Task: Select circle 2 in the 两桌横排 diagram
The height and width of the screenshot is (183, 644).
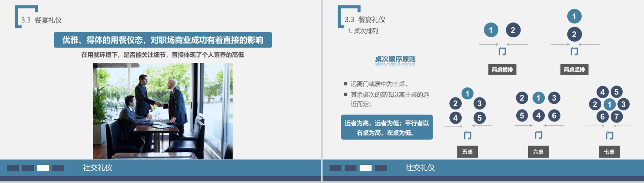Action: point(513,30)
